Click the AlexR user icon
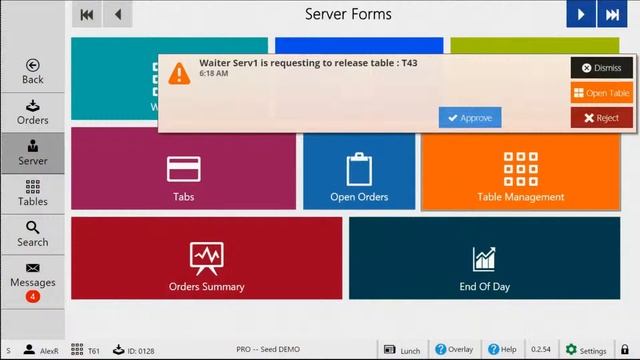This screenshot has width=640, height=360. [x=29, y=350]
